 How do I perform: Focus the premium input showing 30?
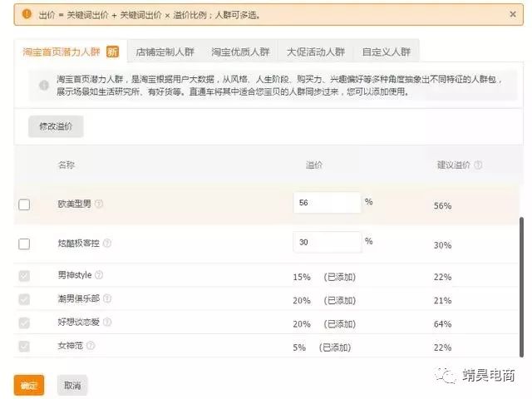tap(327, 242)
